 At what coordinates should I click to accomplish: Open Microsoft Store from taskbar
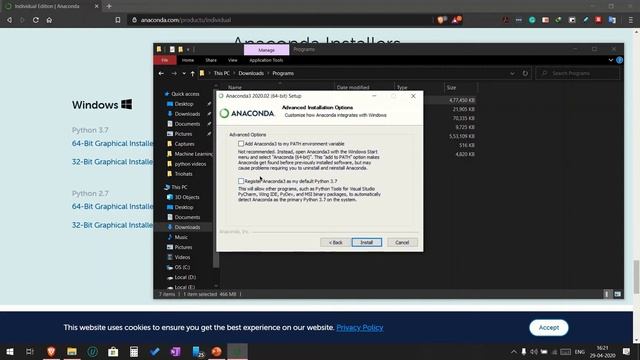click(x=113, y=351)
